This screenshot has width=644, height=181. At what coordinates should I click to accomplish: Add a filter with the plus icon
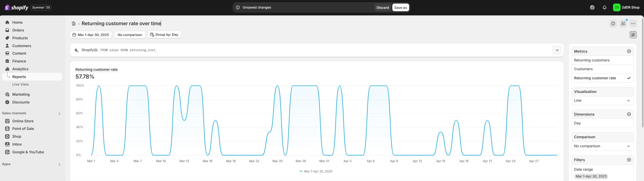(x=629, y=160)
